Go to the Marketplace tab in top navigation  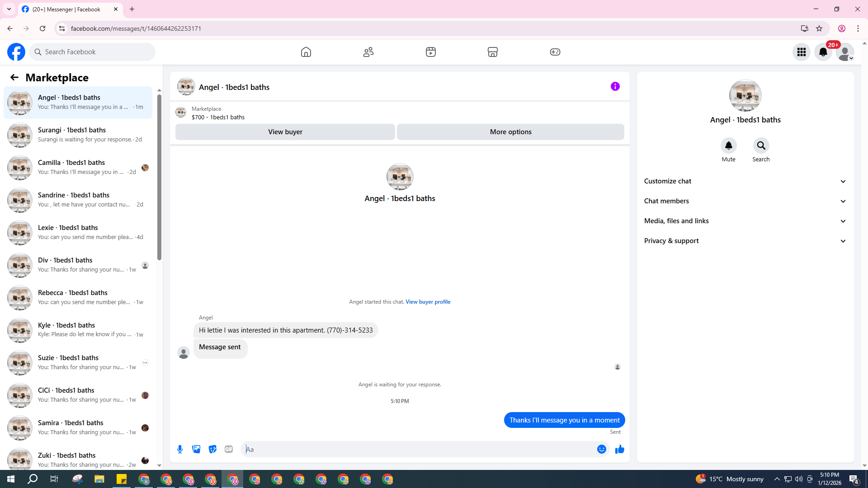(x=493, y=52)
